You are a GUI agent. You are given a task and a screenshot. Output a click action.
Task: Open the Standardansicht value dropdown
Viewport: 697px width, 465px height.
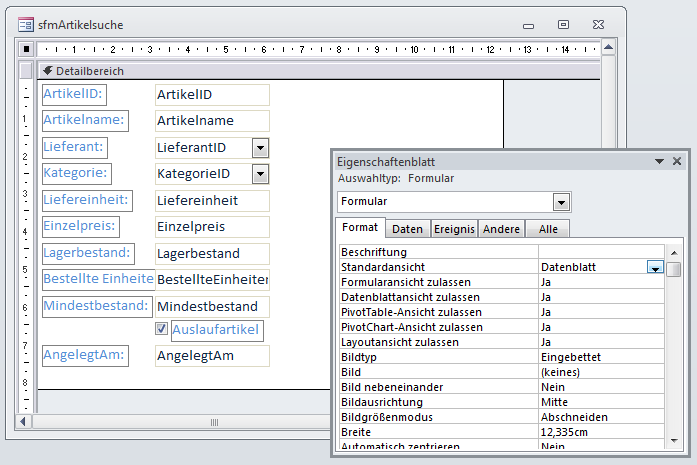tap(655, 268)
